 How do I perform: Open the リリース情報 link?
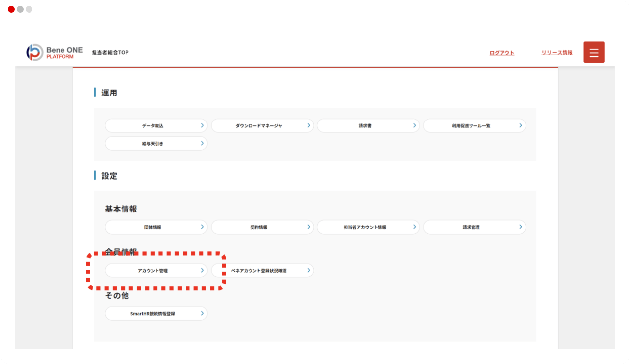coord(557,53)
